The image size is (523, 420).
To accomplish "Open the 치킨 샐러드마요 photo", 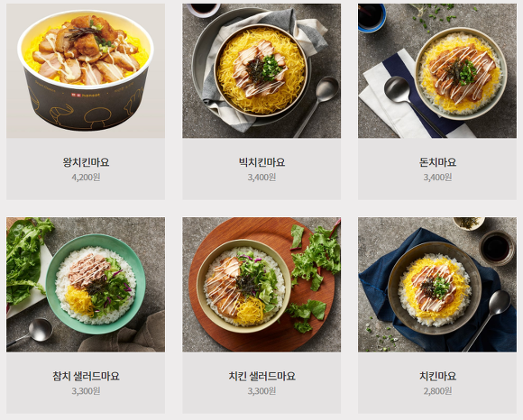I will tap(261, 285).
